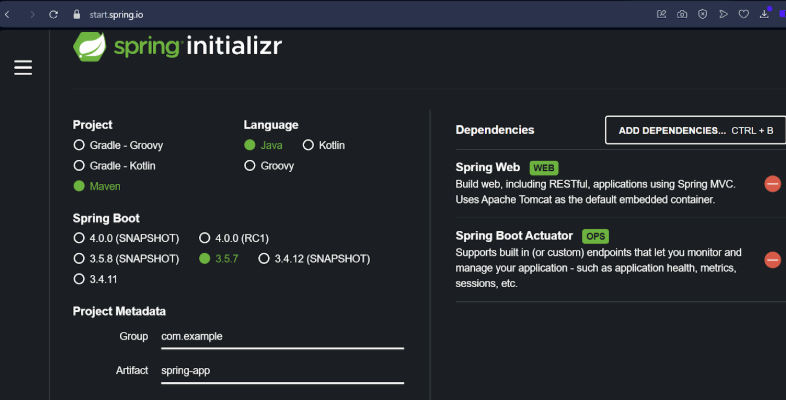This screenshot has height=400, width=786.
Task: Reload the page in the browser
Action: coord(55,15)
